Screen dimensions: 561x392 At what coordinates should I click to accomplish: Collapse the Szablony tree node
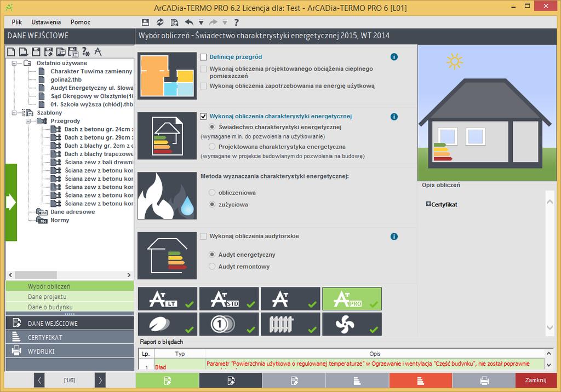pos(14,113)
